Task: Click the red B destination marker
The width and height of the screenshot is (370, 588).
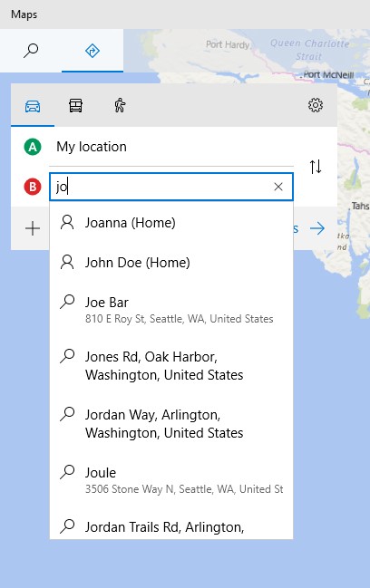Action: [x=33, y=187]
